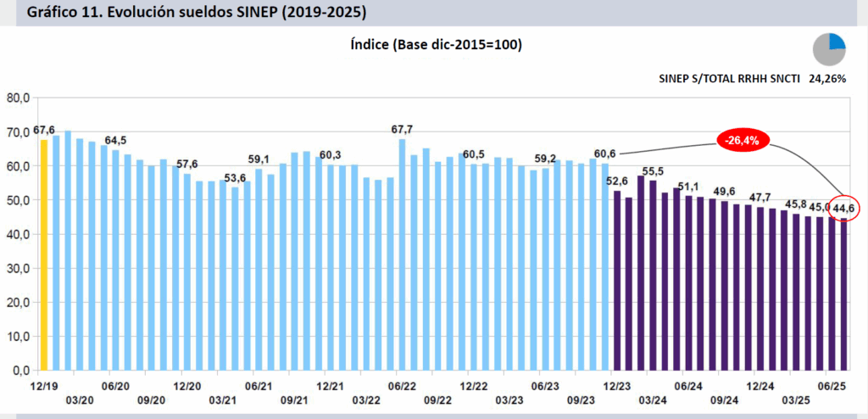
Task: Click the 12/23 x-axis label
Action: tap(616, 384)
